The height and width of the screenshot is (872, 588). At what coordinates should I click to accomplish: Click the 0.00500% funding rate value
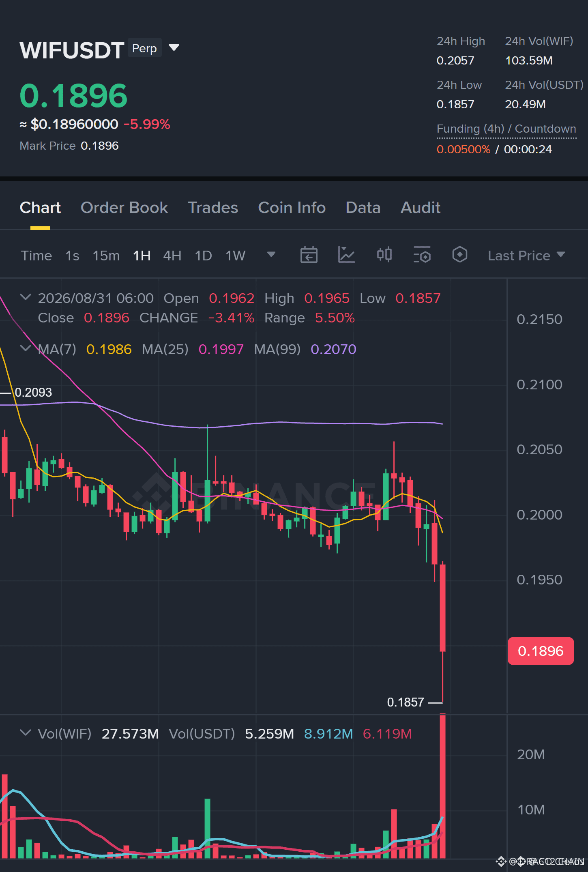(464, 149)
